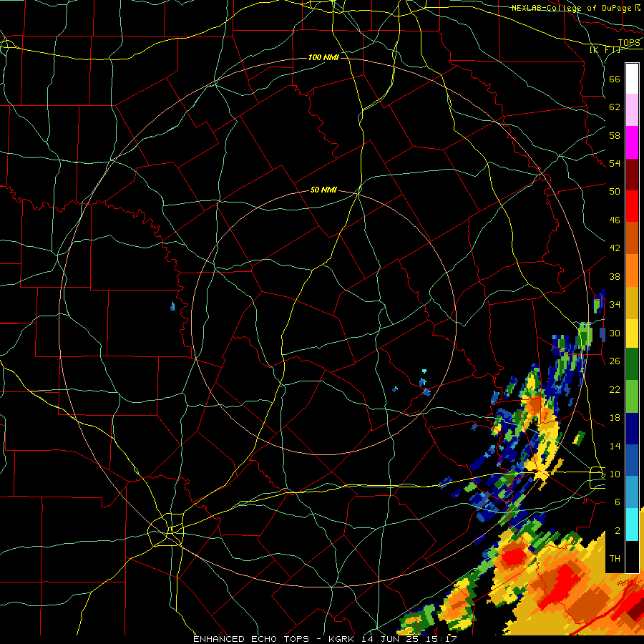Click the yellow legend swatch above 30
Image resolution: width=644 pixels, height=644 pixels.
coord(632,333)
